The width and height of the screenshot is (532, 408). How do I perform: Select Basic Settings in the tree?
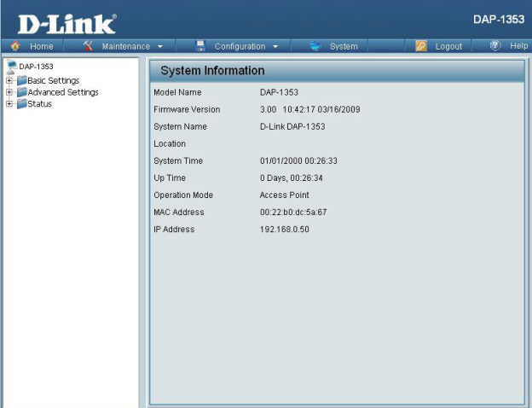coord(53,80)
